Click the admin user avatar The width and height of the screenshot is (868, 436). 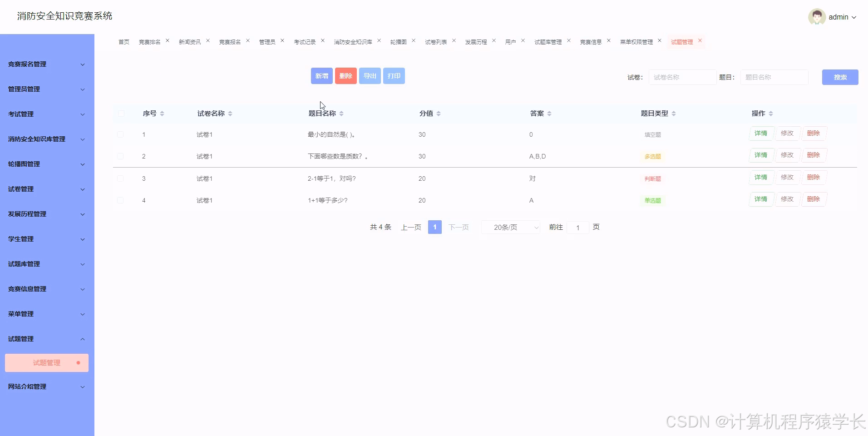tap(817, 17)
